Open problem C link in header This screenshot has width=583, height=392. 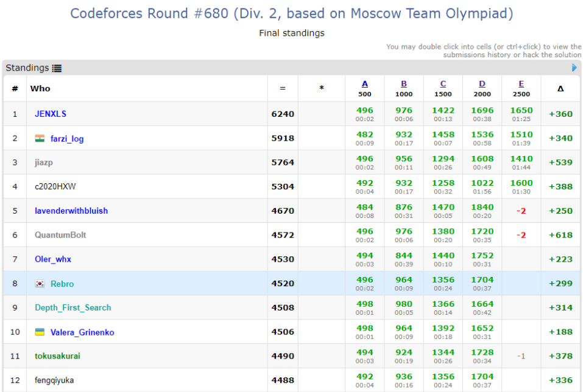(x=443, y=84)
